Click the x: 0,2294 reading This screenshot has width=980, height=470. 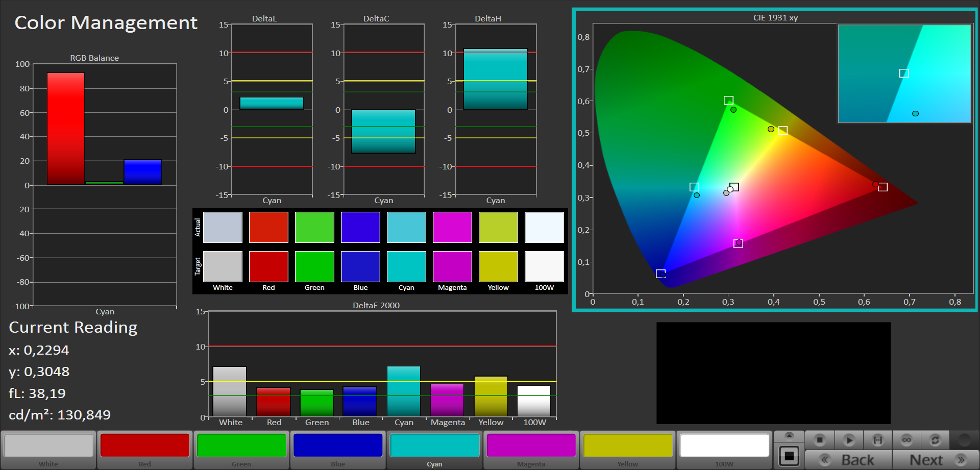tap(39, 350)
